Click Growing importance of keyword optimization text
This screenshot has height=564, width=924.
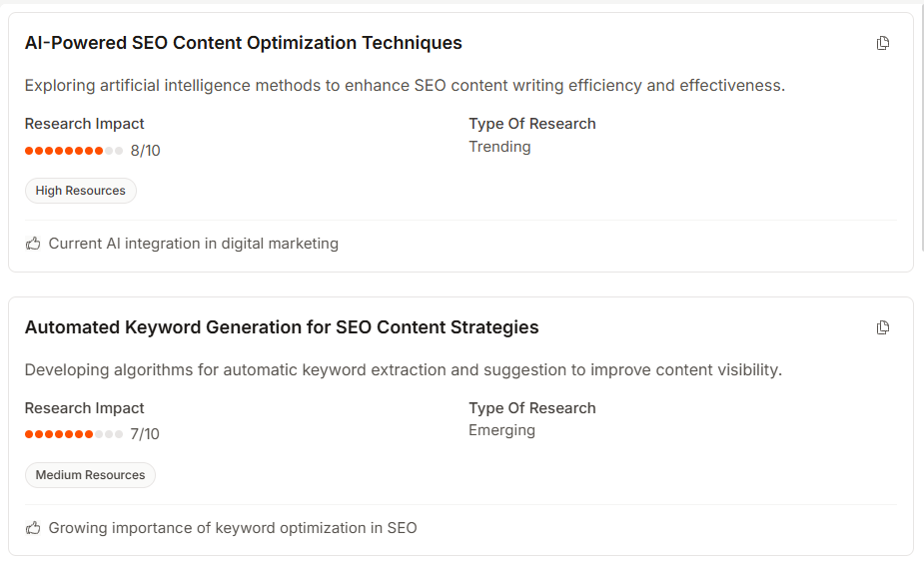pos(232,528)
